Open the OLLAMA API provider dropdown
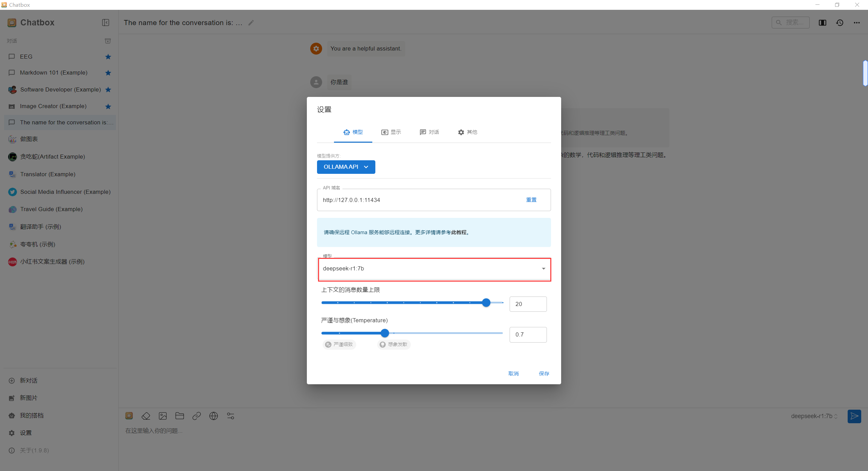 click(346, 167)
